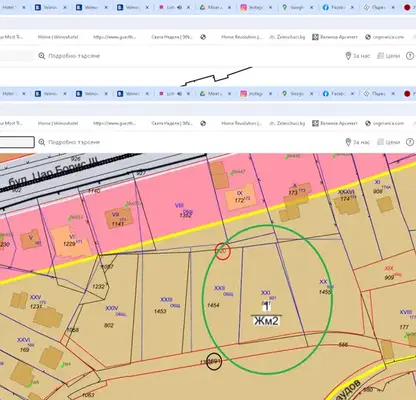
Task: Select the Instagram tab nearest the map
Action: 253,94
